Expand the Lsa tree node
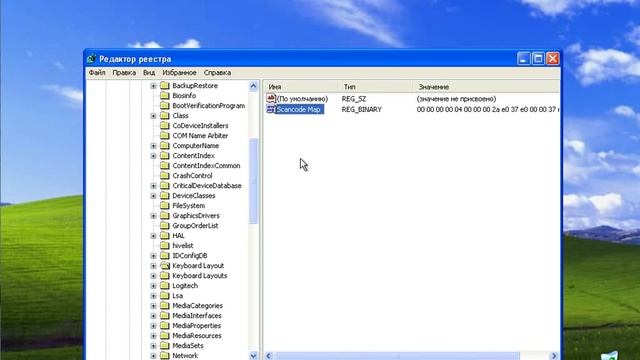The image size is (640, 360). pos(153,296)
